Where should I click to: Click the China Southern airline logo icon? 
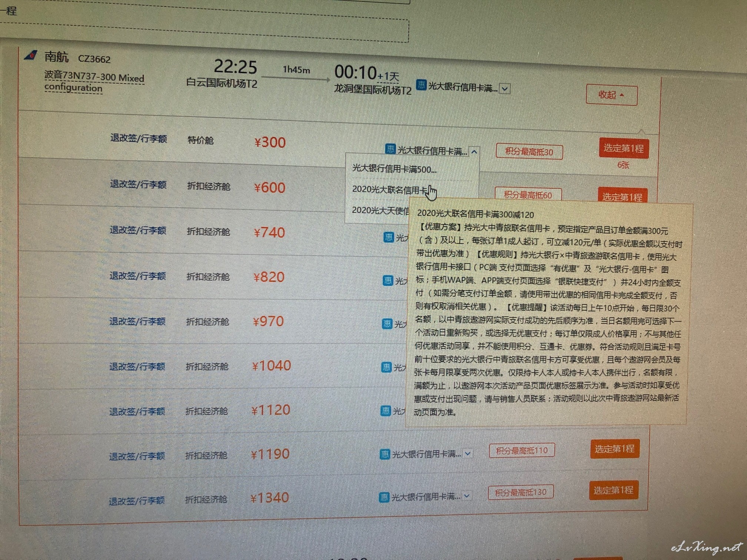coord(31,55)
